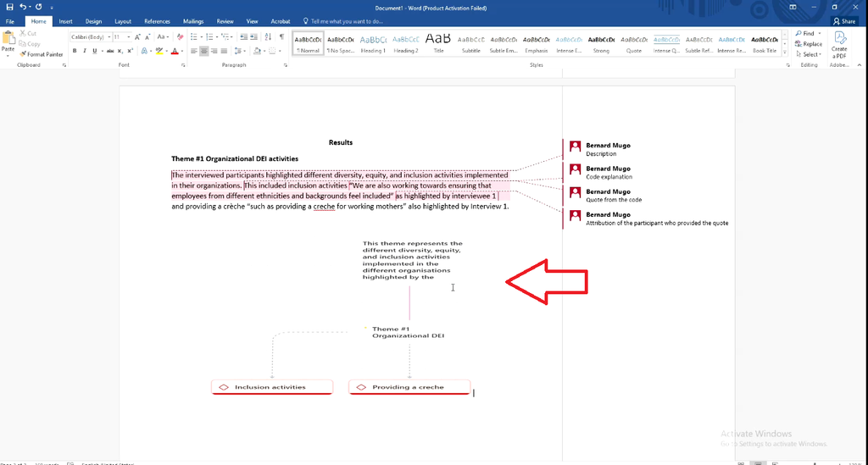Apply the Title style

[x=438, y=44]
